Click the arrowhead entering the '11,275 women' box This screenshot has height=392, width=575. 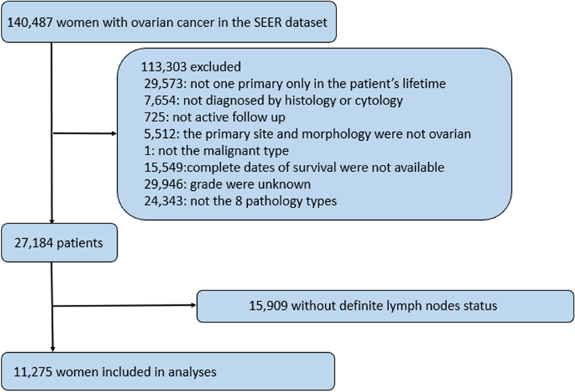pos(52,349)
